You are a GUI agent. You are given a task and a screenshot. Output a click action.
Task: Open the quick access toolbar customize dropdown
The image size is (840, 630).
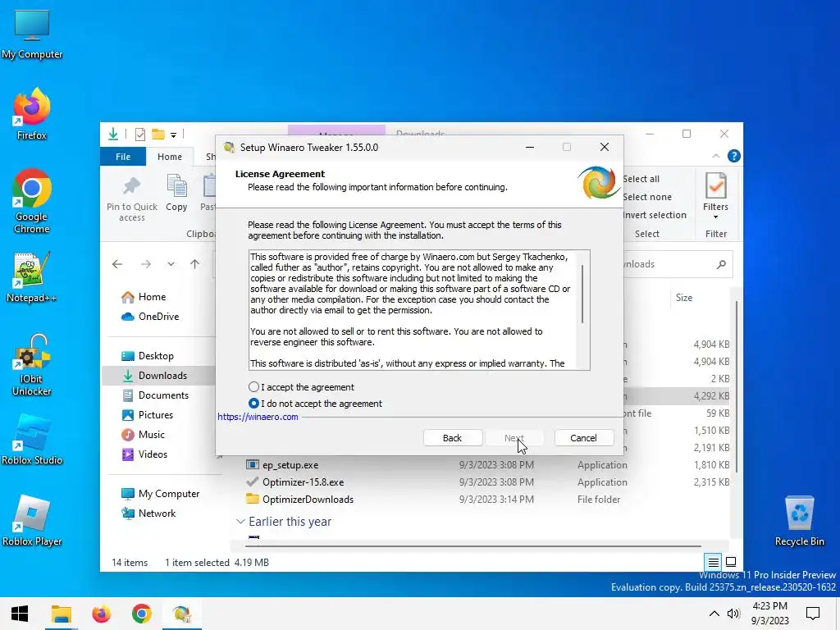174,135
